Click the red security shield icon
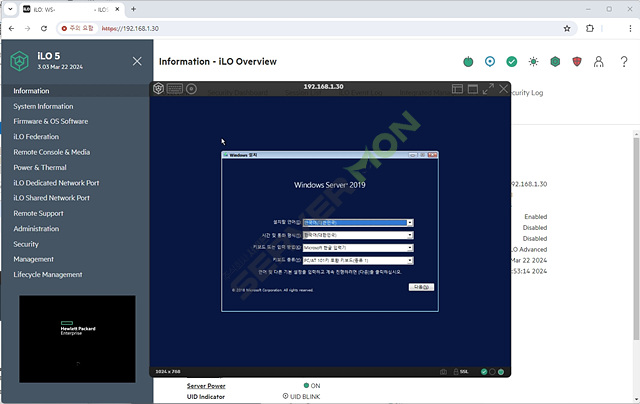This screenshot has width=640, height=404. (577, 62)
